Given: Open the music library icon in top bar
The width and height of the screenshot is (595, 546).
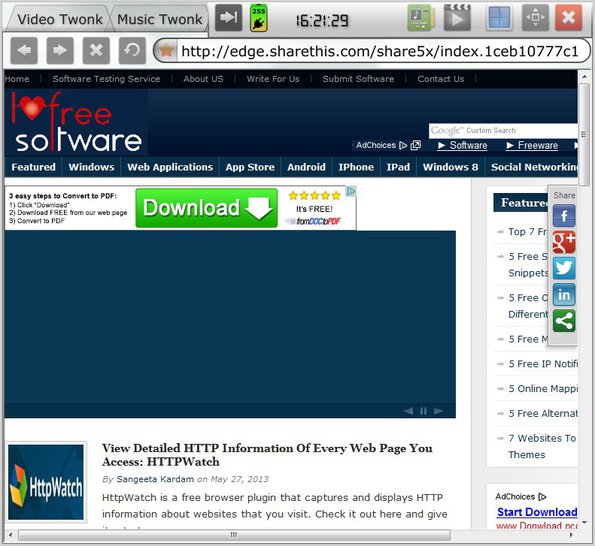Looking at the screenshot, I should point(421,18).
